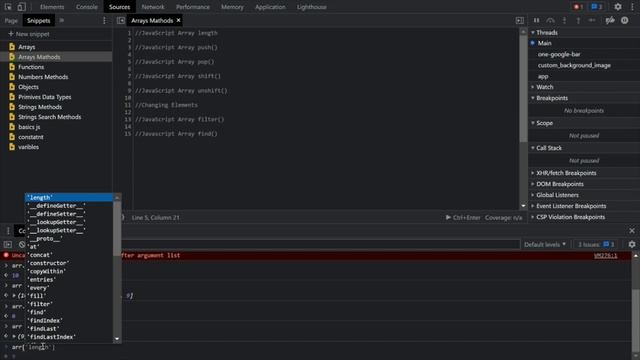Open the snippets pane three-dot menu
The height and width of the screenshot is (360, 640).
click(x=104, y=20)
